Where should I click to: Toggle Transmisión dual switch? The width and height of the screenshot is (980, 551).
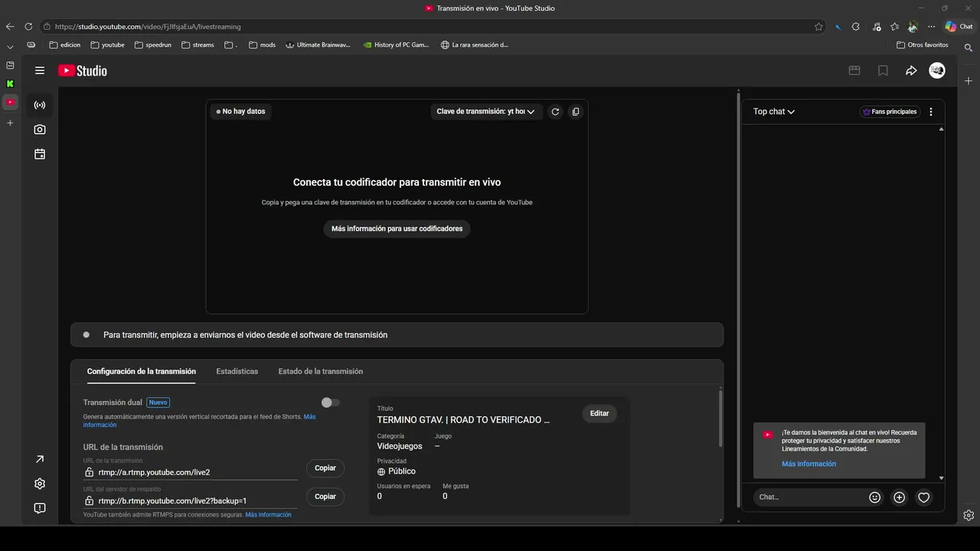pos(330,403)
